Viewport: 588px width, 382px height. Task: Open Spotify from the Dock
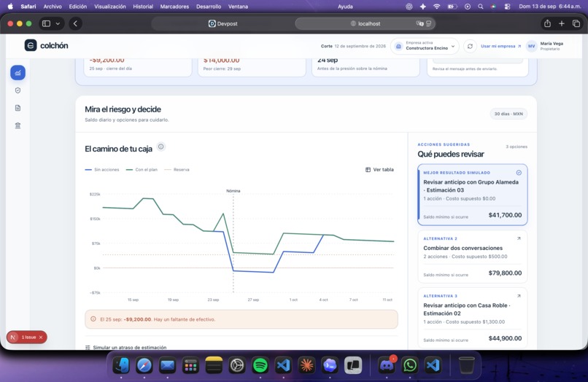(x=260, y=365)
